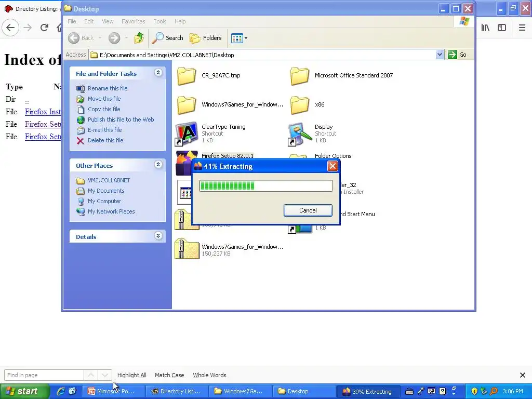Click the address path field
532x399 pixels.
pos(262,55)
